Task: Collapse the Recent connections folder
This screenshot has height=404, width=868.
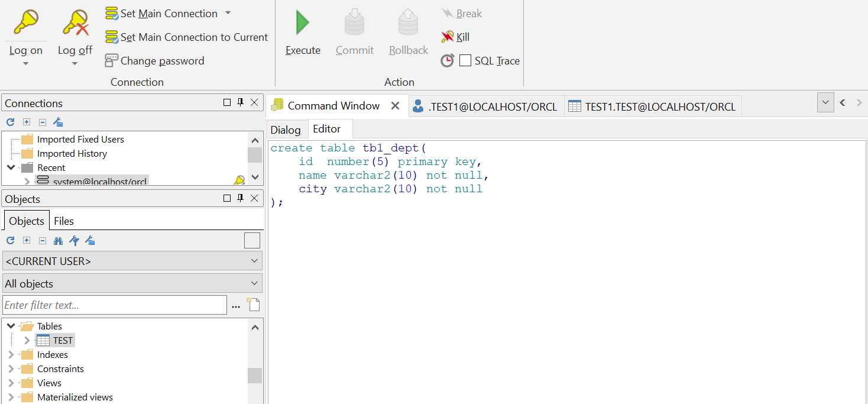Action: (x=11, y=167)
